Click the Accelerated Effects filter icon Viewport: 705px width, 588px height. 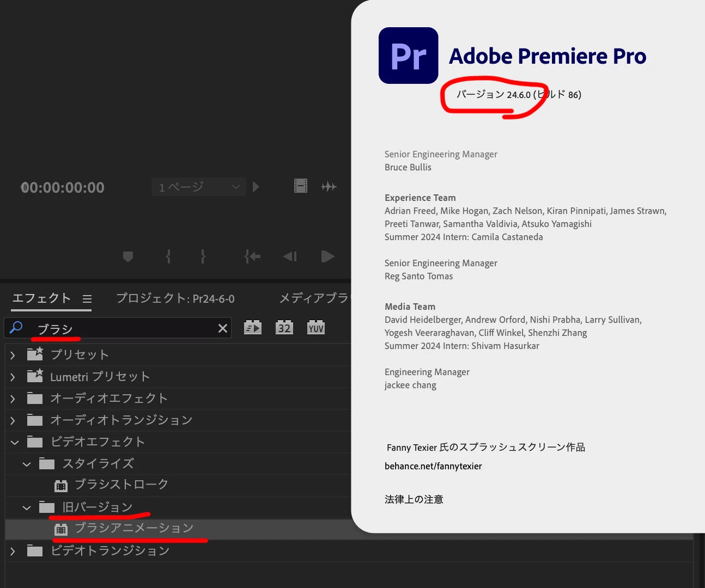tap(253, 328)
